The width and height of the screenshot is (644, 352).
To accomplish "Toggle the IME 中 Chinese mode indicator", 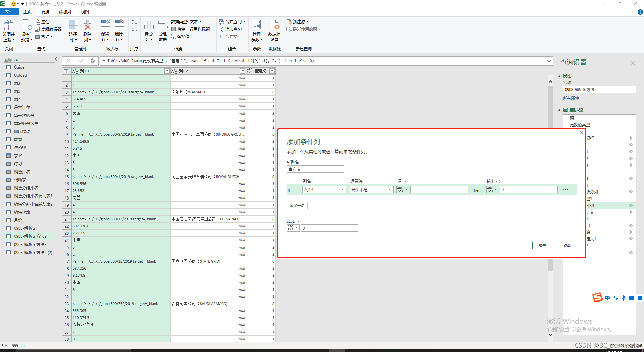I will tap(607, 298).
